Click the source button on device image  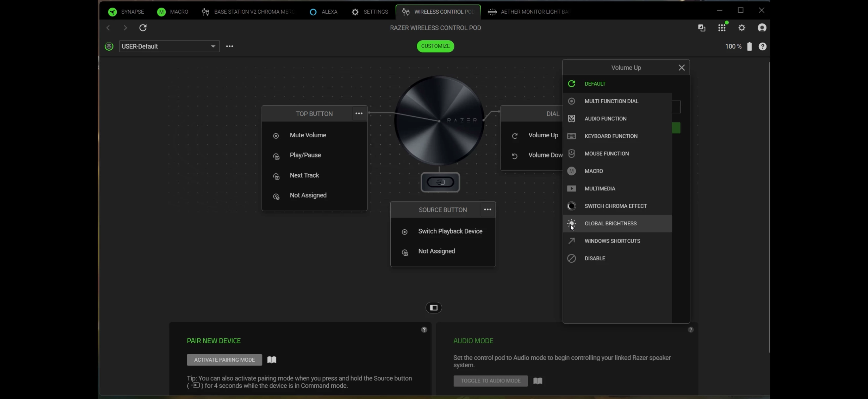[x=440, y=182]
